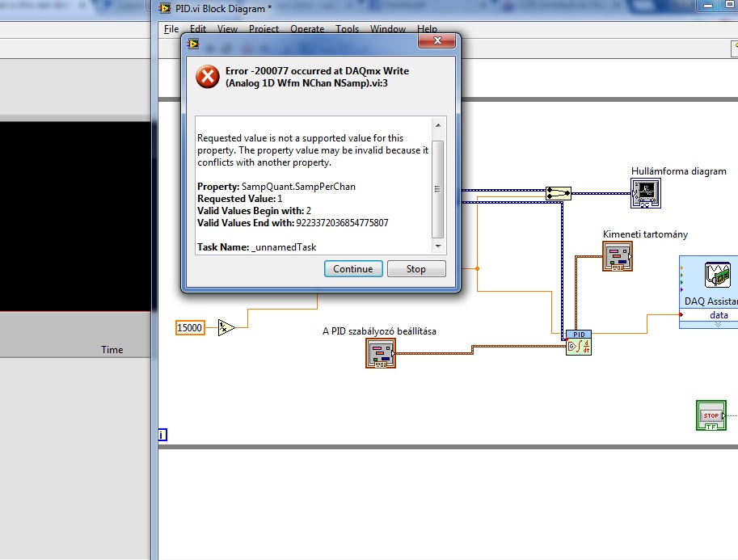Open the Edit menu
Screen dimensions: 738x560
click(x=198, y=29)
